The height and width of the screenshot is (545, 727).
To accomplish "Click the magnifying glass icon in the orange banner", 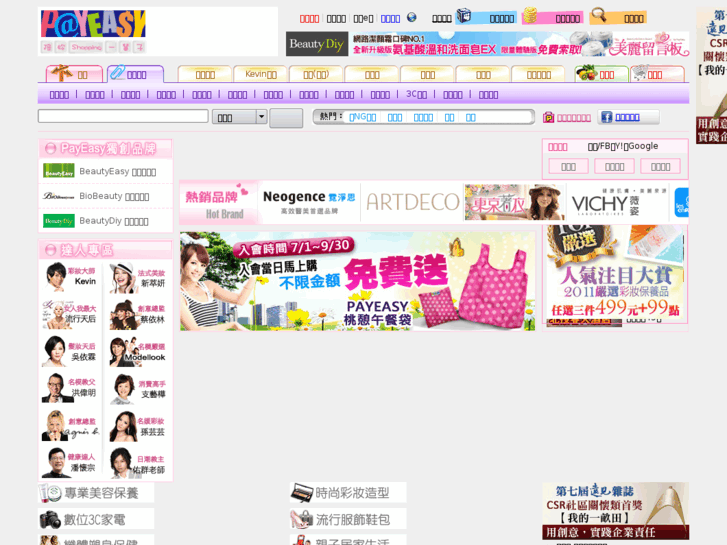I will (599, 15).
